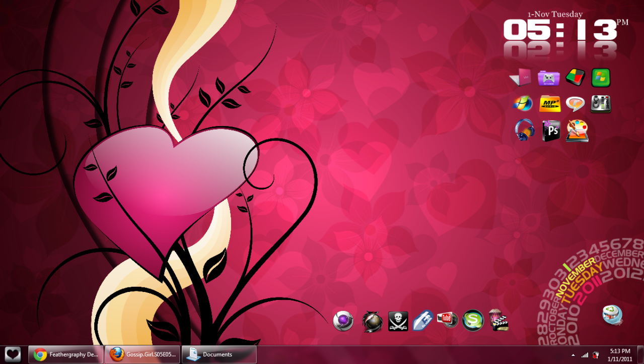
Task: Open Documents window from the taskbar
Action: pos(219,354)
